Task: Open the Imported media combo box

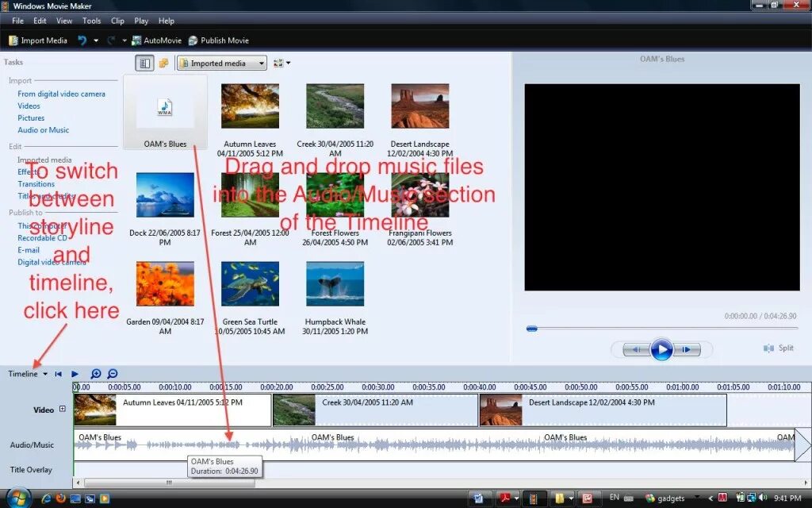Action: click(222, 63)
